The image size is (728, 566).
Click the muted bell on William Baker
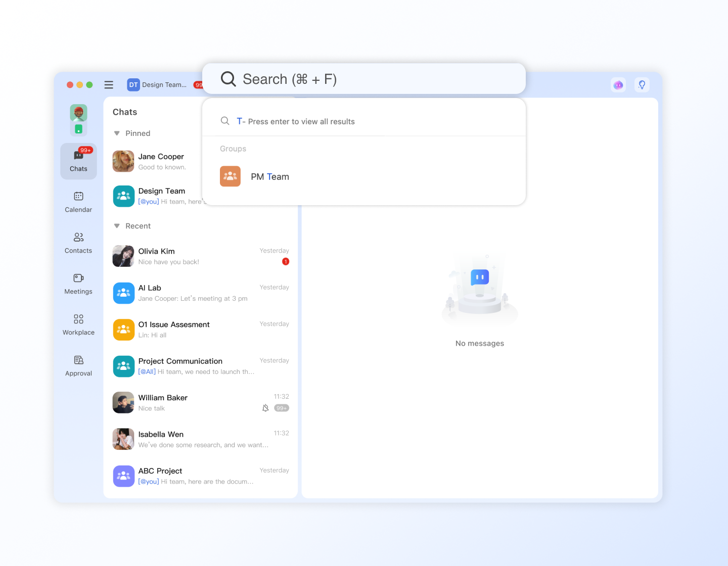click(x=265, y=408)
